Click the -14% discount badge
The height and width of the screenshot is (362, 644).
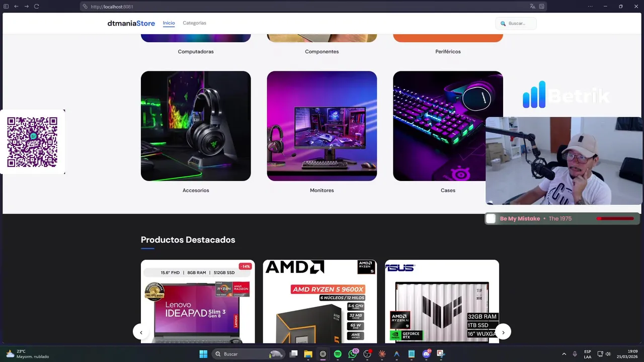click(245, 266)
